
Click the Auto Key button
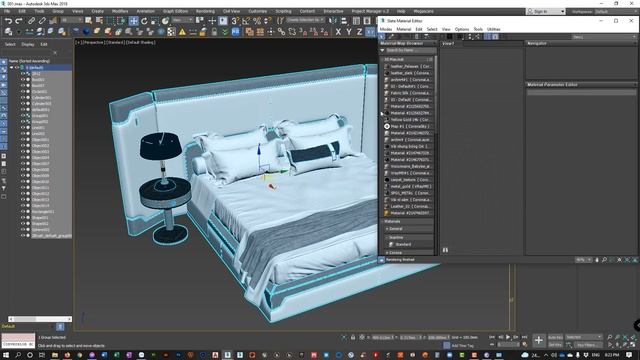click(555, 338)
